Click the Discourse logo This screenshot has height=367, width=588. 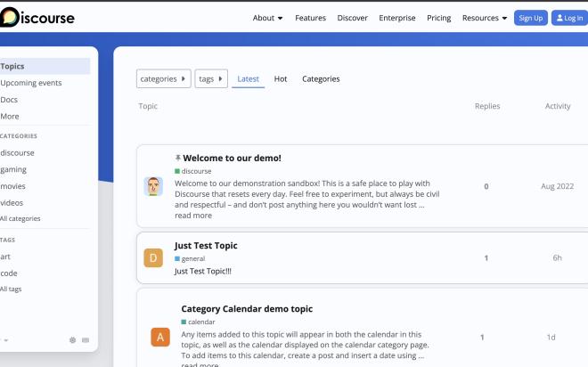click(36, 18)
